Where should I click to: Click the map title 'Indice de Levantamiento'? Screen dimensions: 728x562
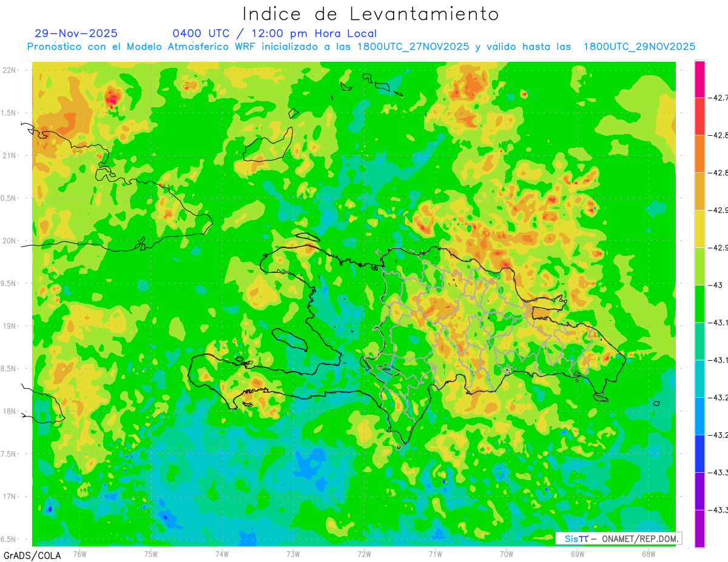click(x=371, y=14)
